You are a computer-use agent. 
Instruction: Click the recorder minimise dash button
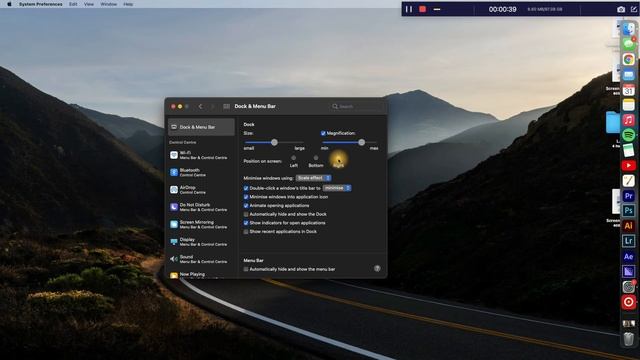437,9
